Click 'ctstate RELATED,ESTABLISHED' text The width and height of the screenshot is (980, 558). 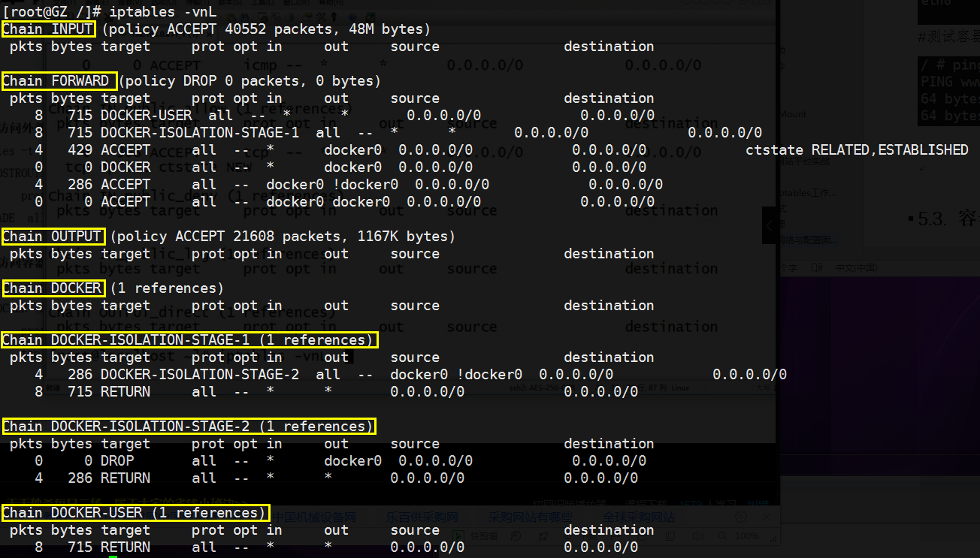(857, 150)
